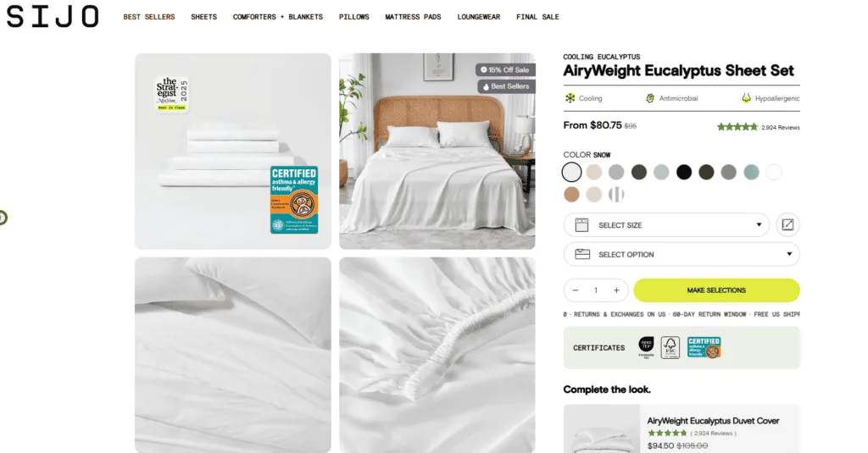Open the Final Sale menu item
The height and width of the screenshot is (453, 868).
tap(537, 17)
